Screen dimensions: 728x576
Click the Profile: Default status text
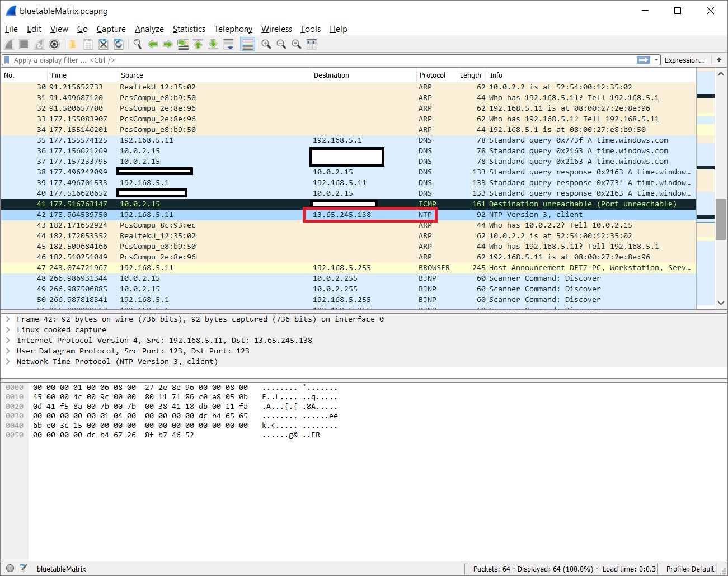[690, 569]
